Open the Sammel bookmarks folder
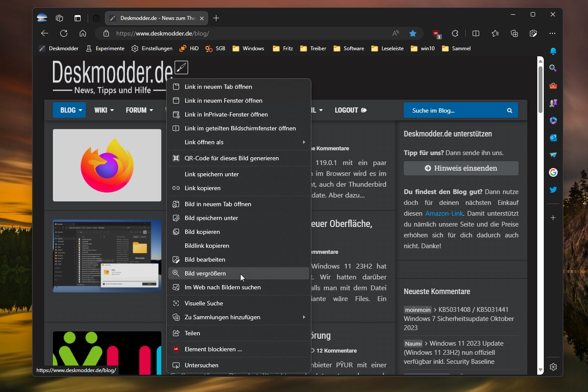Screen dimensions: 588x392 pos(456,49)
